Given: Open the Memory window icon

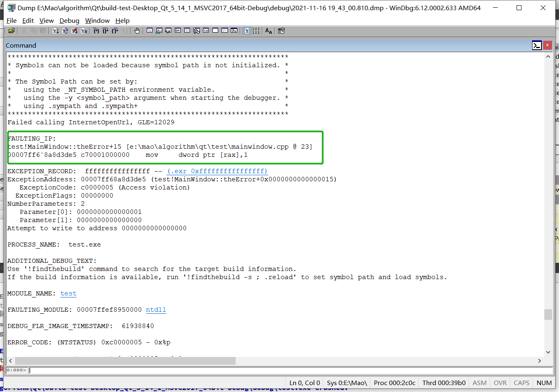Looking at the screenshot, I should (187, 31).
